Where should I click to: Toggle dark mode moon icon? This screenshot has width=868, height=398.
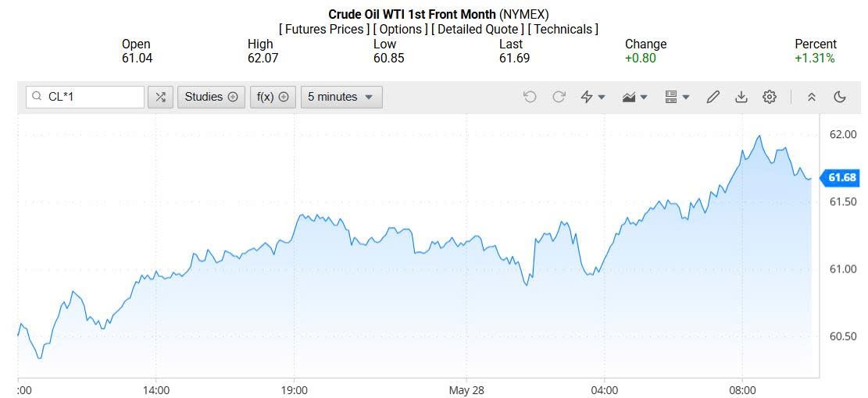840,97
